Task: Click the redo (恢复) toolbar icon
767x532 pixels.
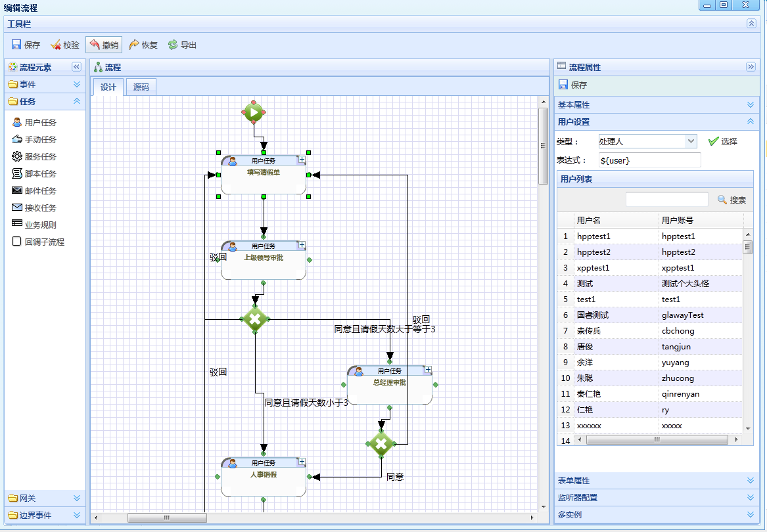Action: tap(134, 45)
